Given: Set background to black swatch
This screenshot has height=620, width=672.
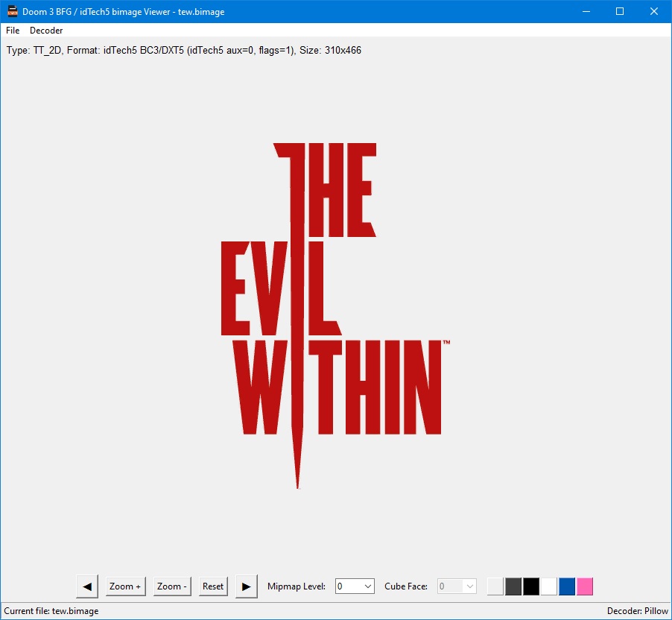Looking at the screenshot, I should (531, 586).
